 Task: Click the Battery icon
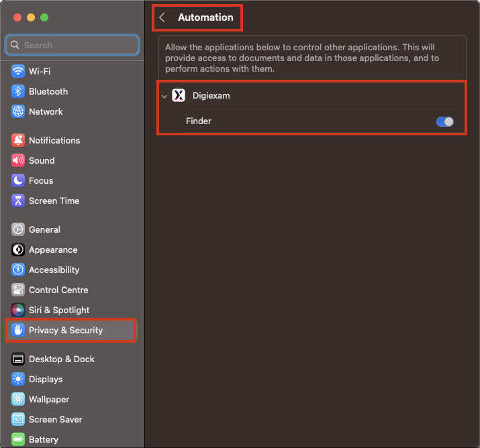point(18,439)
